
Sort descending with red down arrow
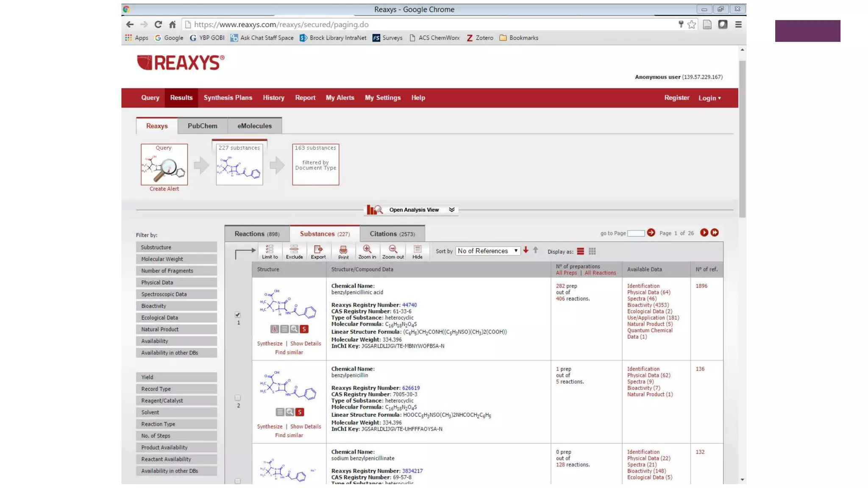pos(526,250)
